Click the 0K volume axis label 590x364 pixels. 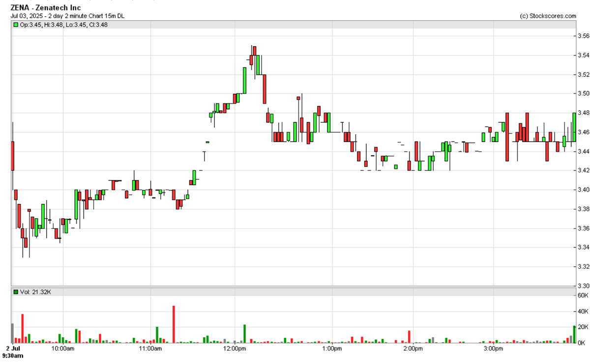pyautogui.click(x=582, y=342)
